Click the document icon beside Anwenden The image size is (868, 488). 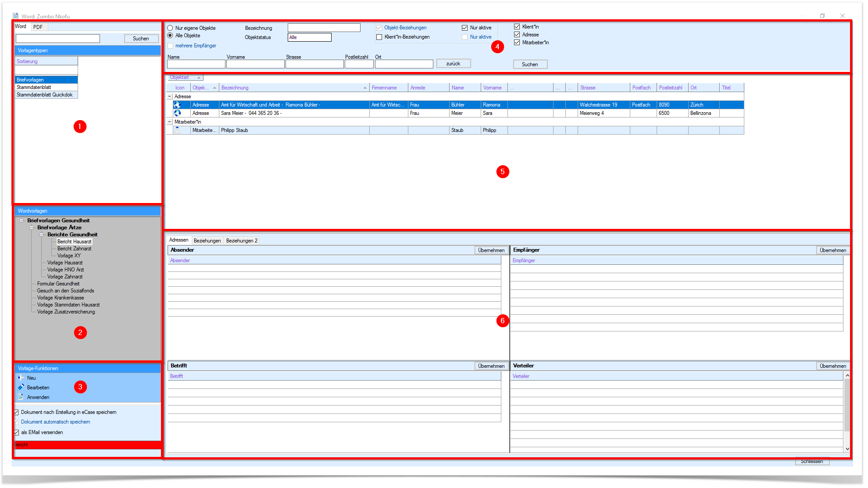click(21, 397)
